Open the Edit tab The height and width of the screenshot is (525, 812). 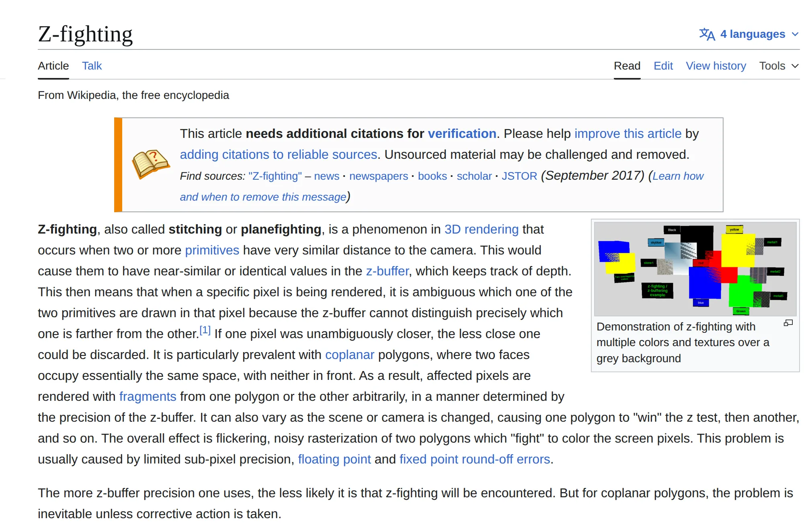point(662,66)
